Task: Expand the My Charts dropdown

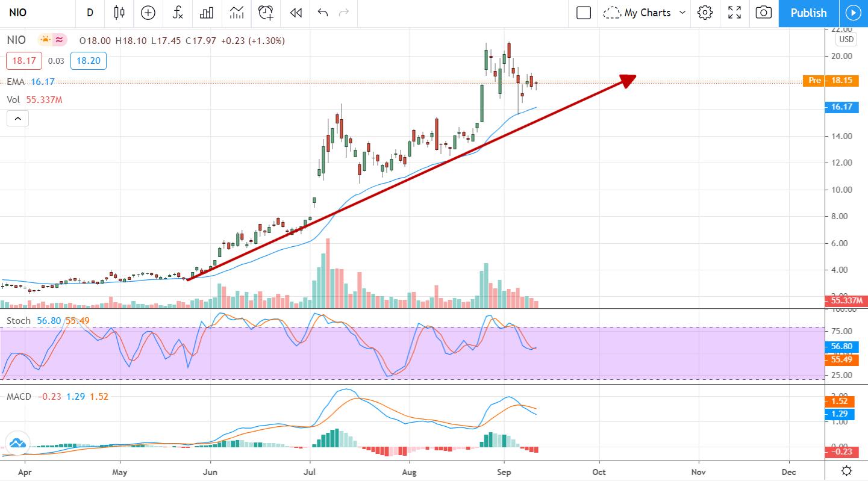Action: click(646, 13)
